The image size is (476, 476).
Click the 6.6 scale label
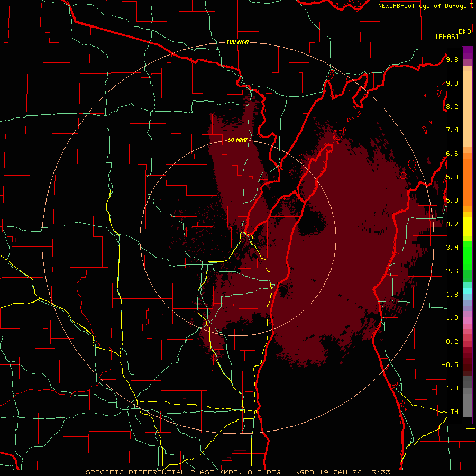tap(452, 153)
